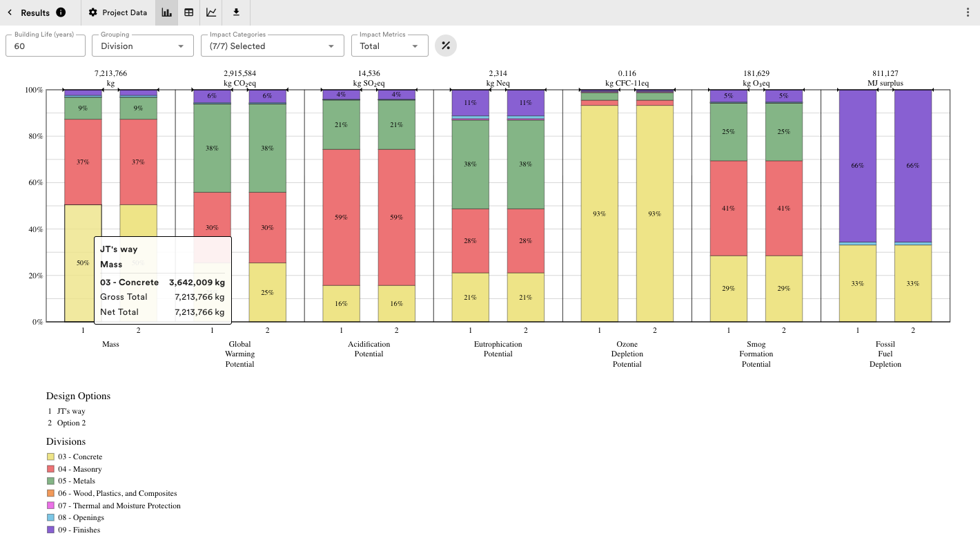The height and width of the screenshot is (547, 980).
Task: Edit the Building Life years field
Action: [46, 46]
